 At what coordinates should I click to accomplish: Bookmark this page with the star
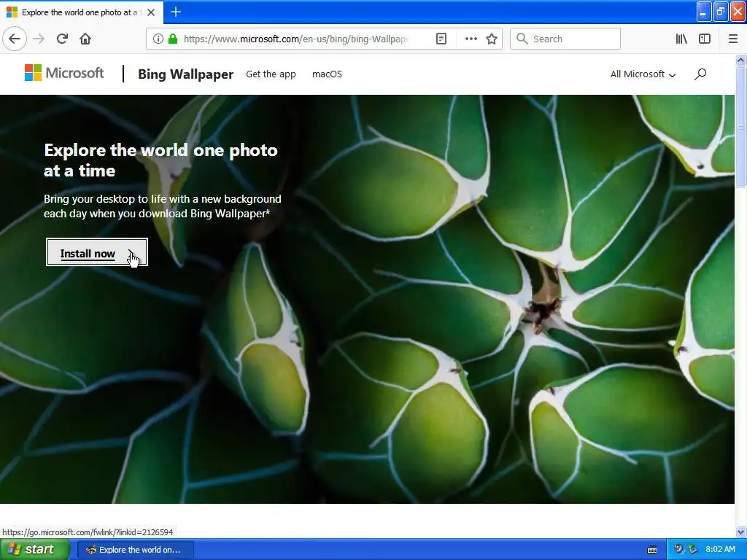tap(492, 39)
